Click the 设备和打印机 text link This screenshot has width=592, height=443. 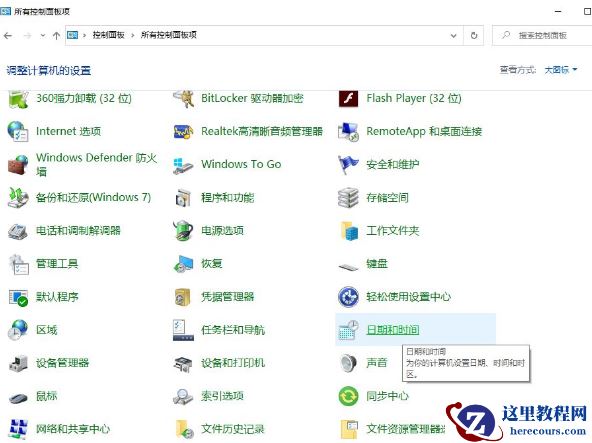pyautogui.click(x=233, y=363)
